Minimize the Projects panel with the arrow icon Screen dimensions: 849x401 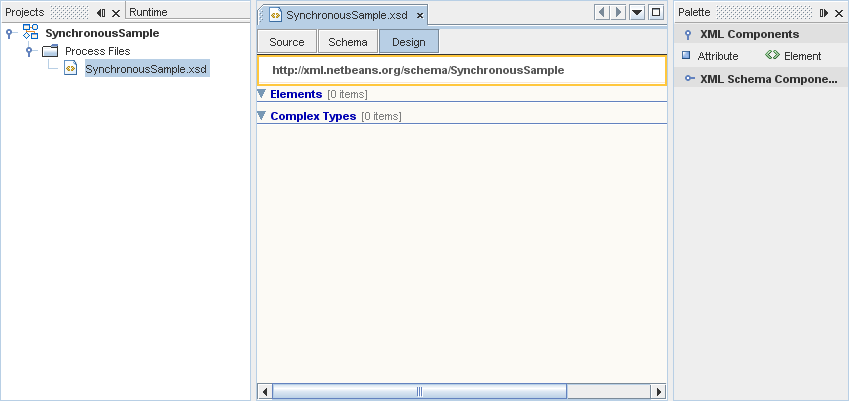click(101, 12)
